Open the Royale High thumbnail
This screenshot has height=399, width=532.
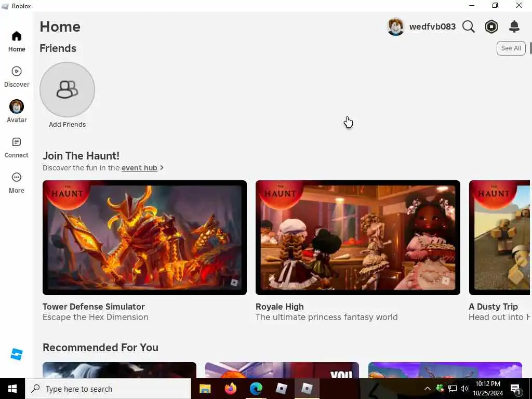357,237
